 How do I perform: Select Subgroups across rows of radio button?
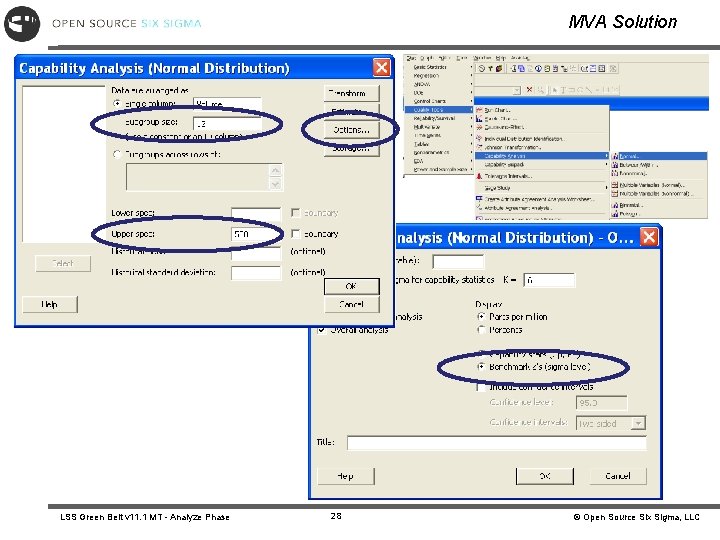pyautogui.click(x=117, y=154)
